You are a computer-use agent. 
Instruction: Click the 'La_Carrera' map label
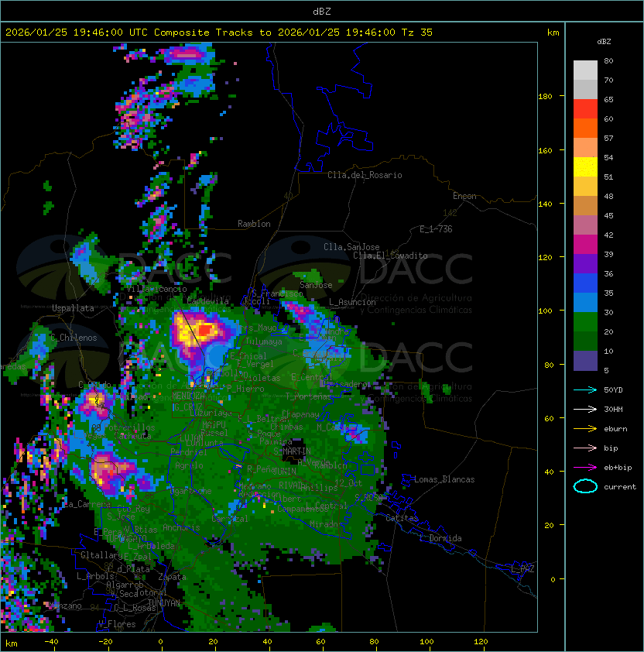tap(87, 504)
